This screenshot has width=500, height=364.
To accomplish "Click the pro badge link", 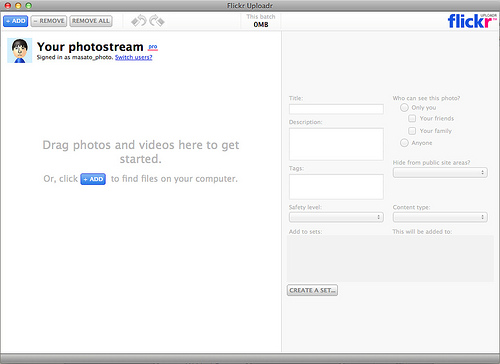I will click(153, 47).
